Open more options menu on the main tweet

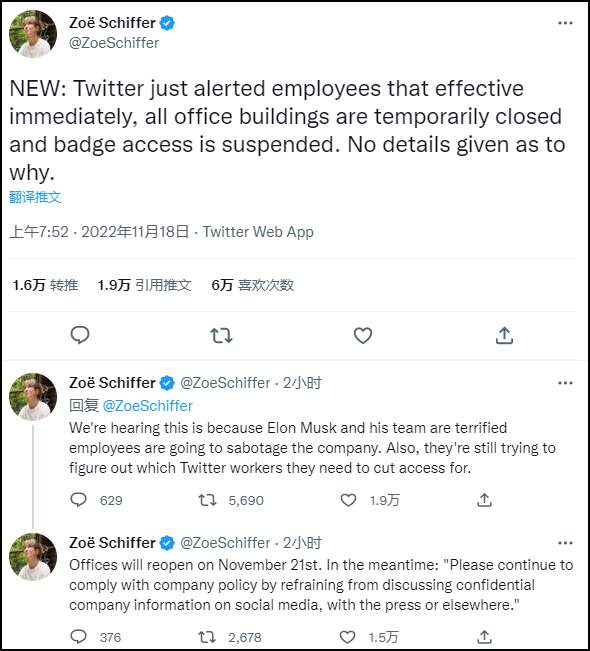(566, 23)
